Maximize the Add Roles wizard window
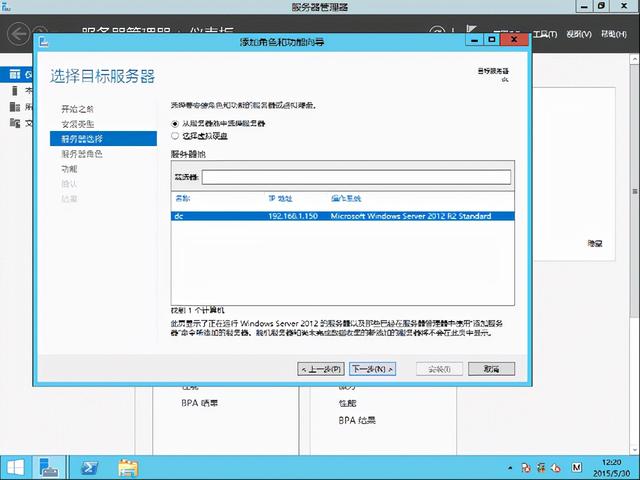 coord(491,40)
